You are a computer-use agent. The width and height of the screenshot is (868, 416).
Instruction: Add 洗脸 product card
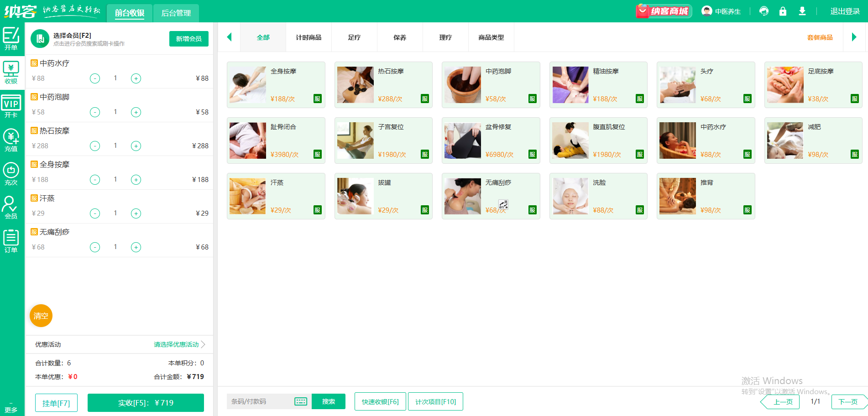[x=598, y=196]
